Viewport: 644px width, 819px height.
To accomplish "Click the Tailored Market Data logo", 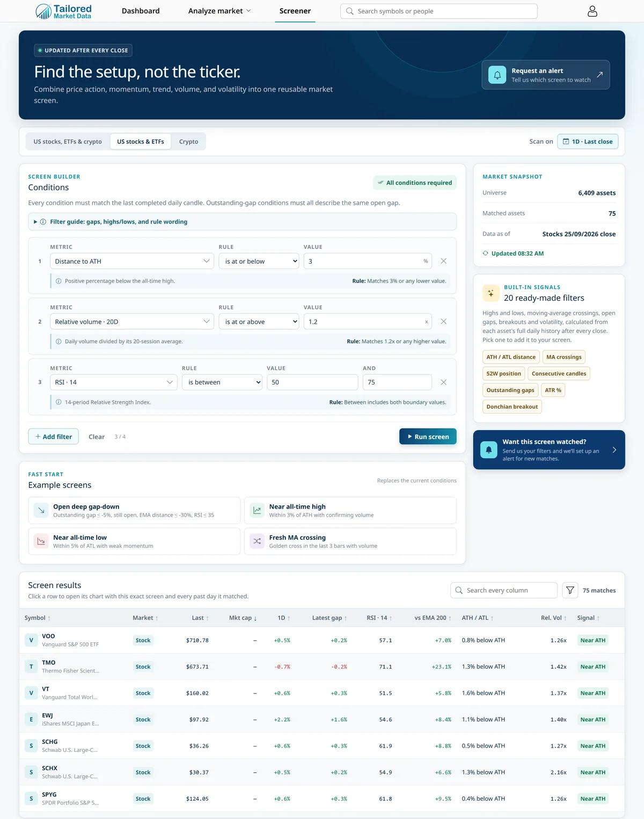I will point(63,11).
